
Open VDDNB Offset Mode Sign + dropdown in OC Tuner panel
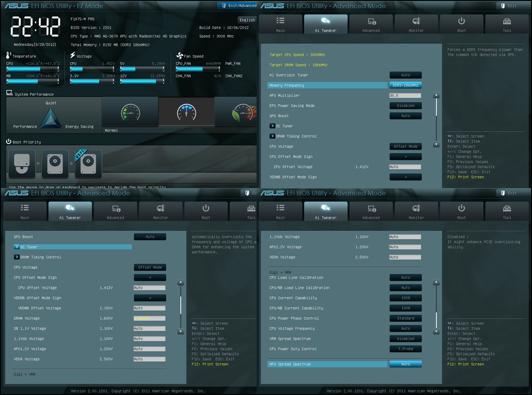150,298
